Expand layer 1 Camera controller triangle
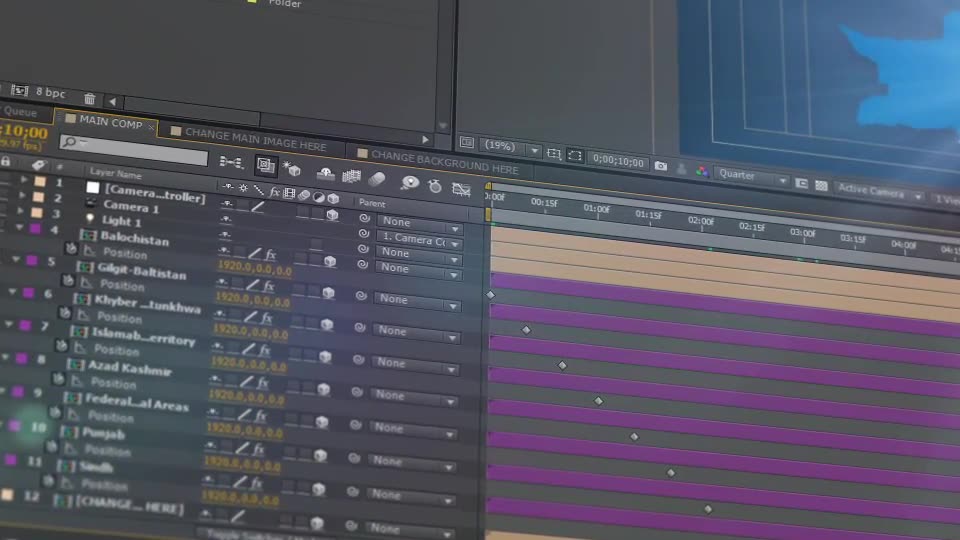The height and width of the screenshot is (540, 960). [x=23, y=179]
